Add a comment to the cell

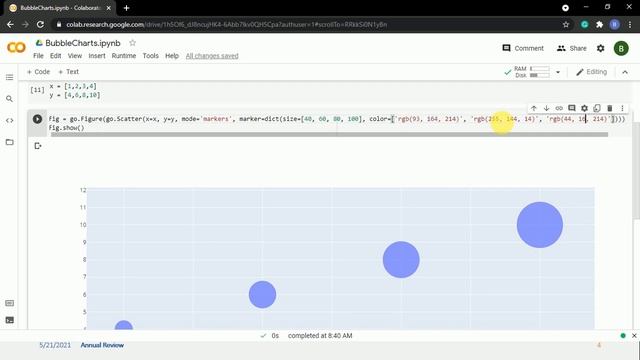pos(571,108)
